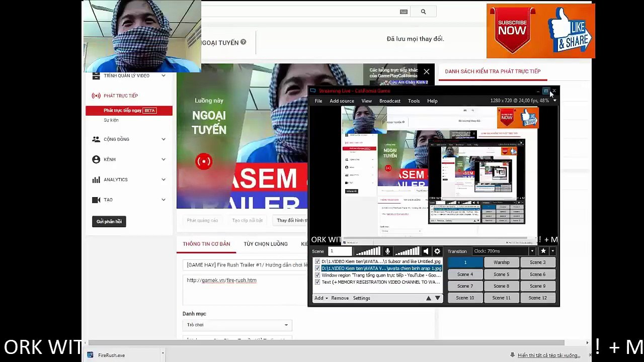Open the Broadcast menu
Image resolution: width=644 pixels, height=362 pixels.
[x=390, y=101]
